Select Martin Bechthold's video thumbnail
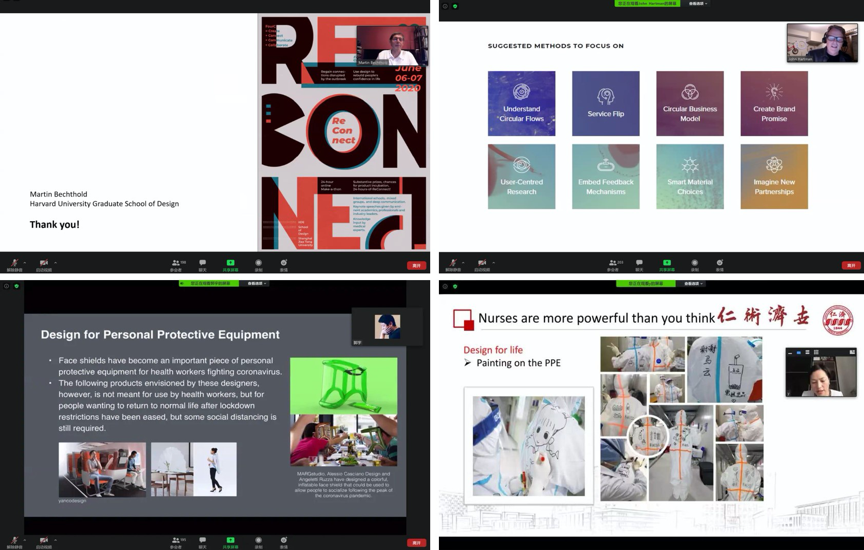864x550 pixels. point(392,46)
